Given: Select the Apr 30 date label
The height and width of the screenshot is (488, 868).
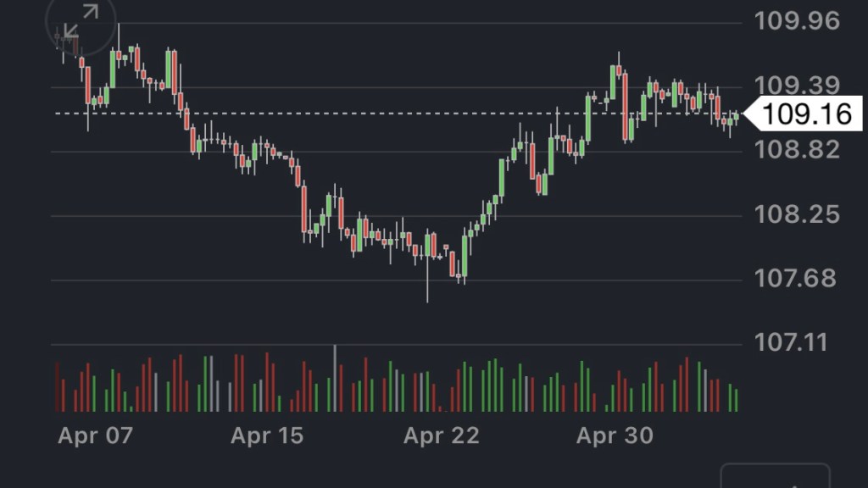Looking at the screenshot, I should click(x=615, y=435).
